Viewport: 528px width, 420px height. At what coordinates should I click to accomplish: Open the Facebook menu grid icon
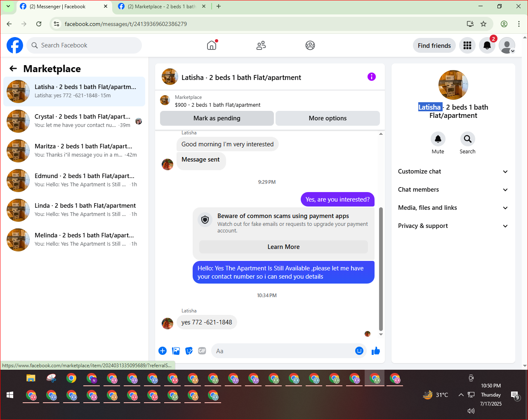(x=467, y=45)
